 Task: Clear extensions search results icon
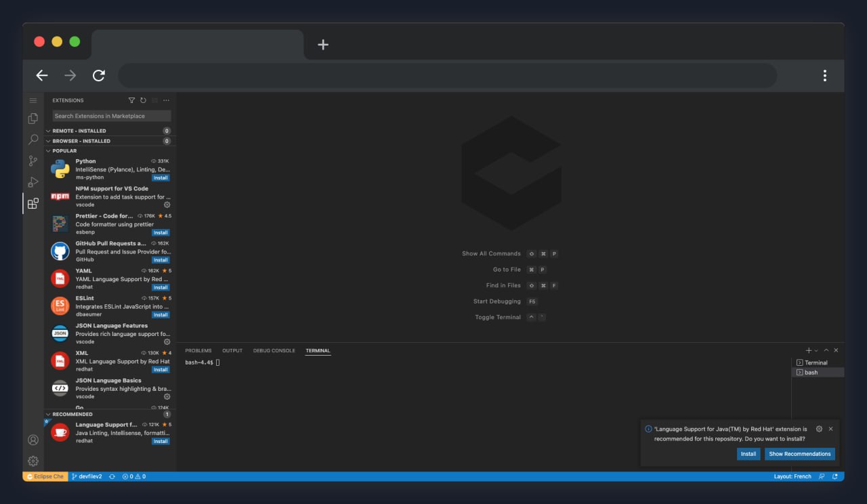coord(154,100)
